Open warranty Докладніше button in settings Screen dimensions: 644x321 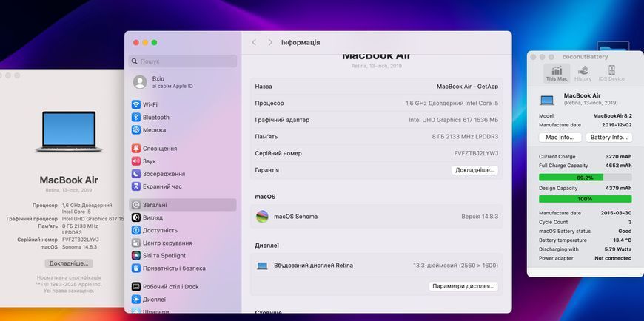tap(474, 170)
